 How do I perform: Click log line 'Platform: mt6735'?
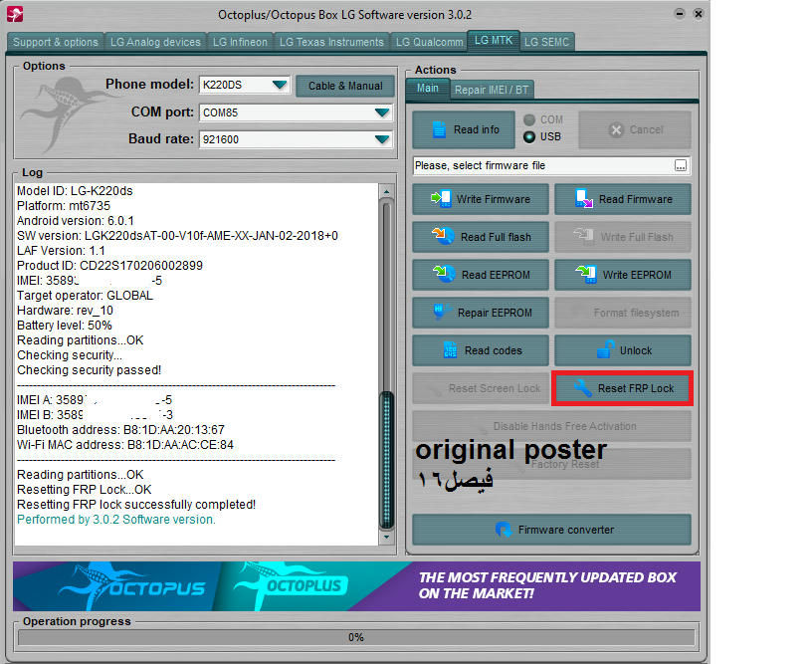pos(63,206)
